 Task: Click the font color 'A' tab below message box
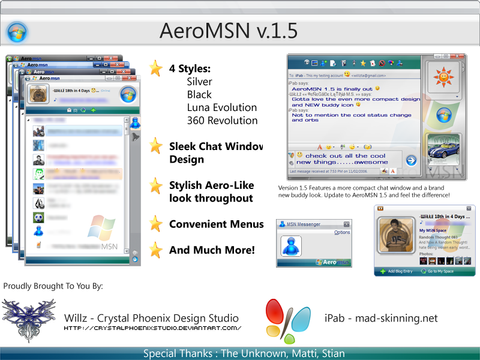point(393,171)
